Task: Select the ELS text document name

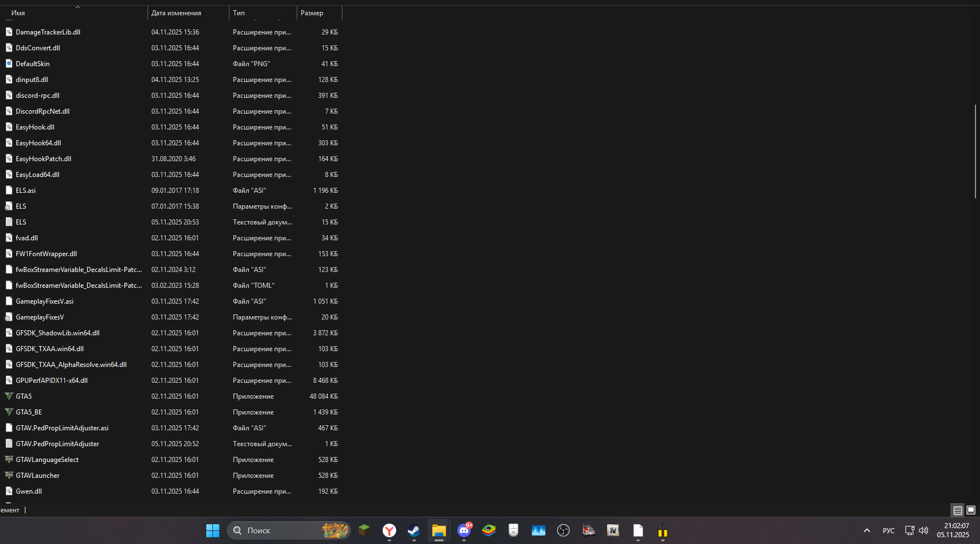Action: click(x=21, y=222)
